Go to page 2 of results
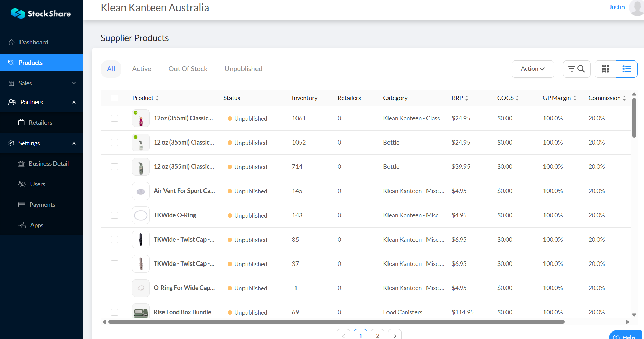Viewport: 644px width, 339px height. coord(377,335)
